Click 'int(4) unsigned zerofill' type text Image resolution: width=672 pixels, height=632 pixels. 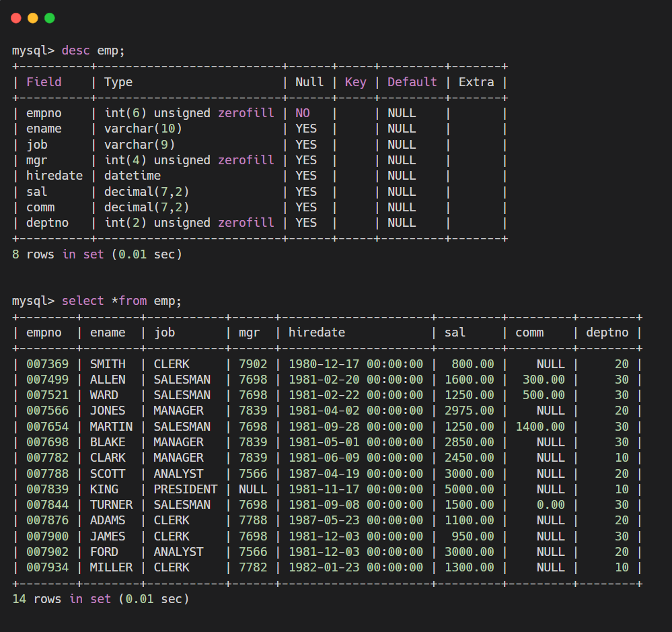point(189,160)
